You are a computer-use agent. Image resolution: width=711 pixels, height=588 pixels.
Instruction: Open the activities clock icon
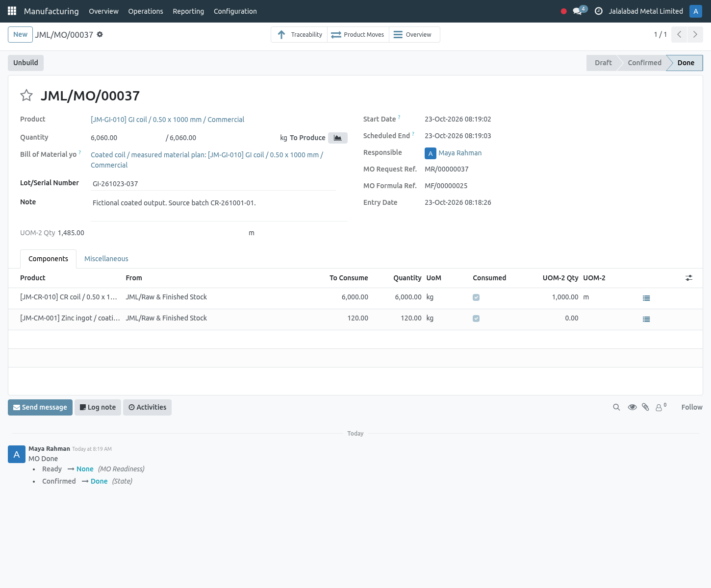[x=599, y=11]
